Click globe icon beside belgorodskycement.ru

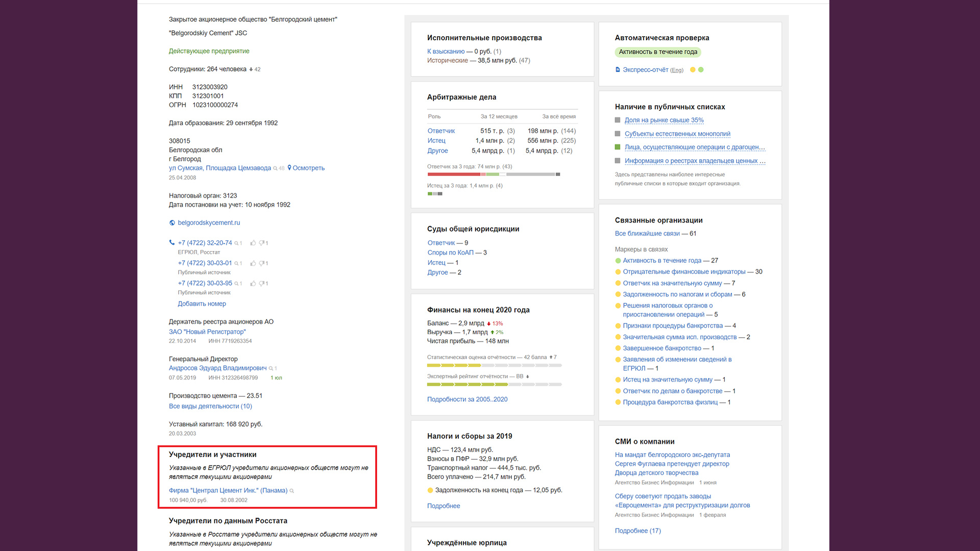tap(172, 223)
